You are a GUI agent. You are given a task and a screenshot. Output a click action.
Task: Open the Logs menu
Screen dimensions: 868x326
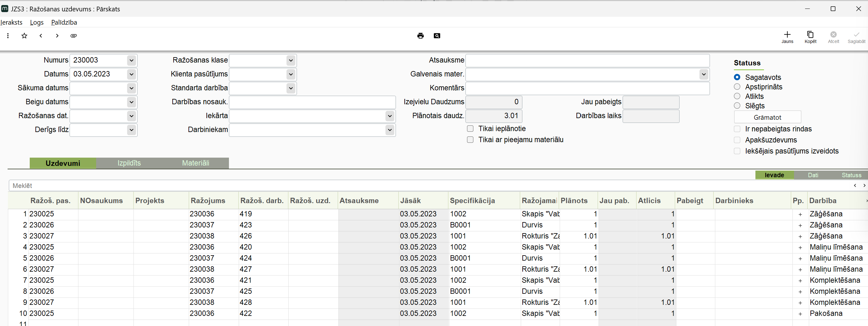37,22
